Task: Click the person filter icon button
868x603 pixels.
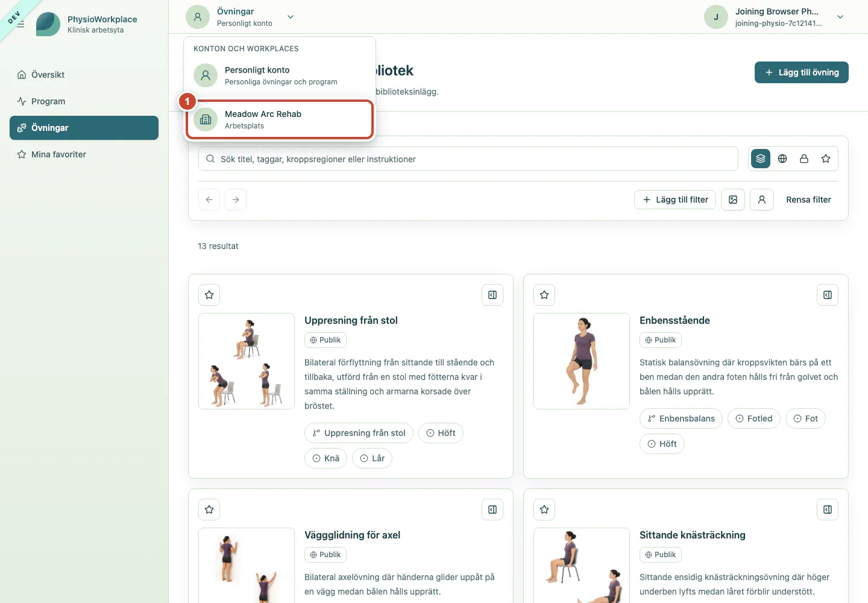Action: 762,200
